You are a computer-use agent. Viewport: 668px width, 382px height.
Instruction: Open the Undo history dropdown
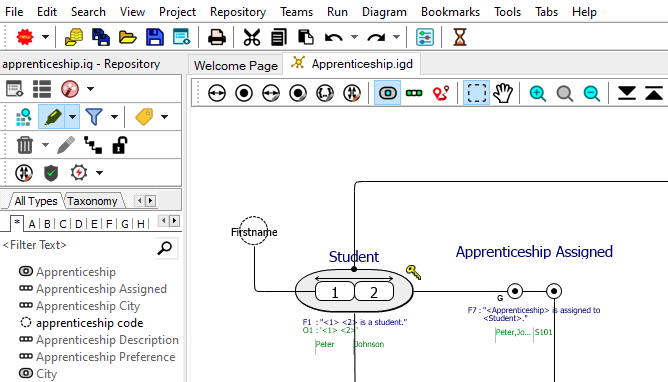tap(354, 37)
